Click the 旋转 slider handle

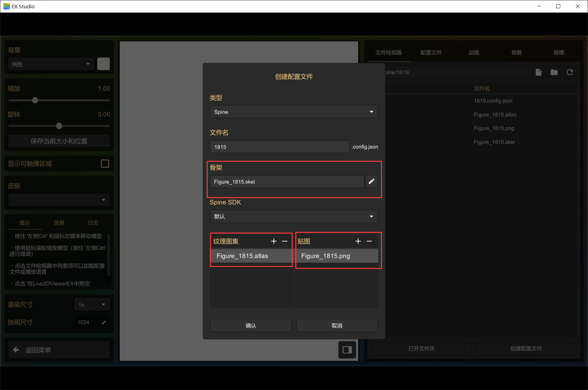pos(59,126)
